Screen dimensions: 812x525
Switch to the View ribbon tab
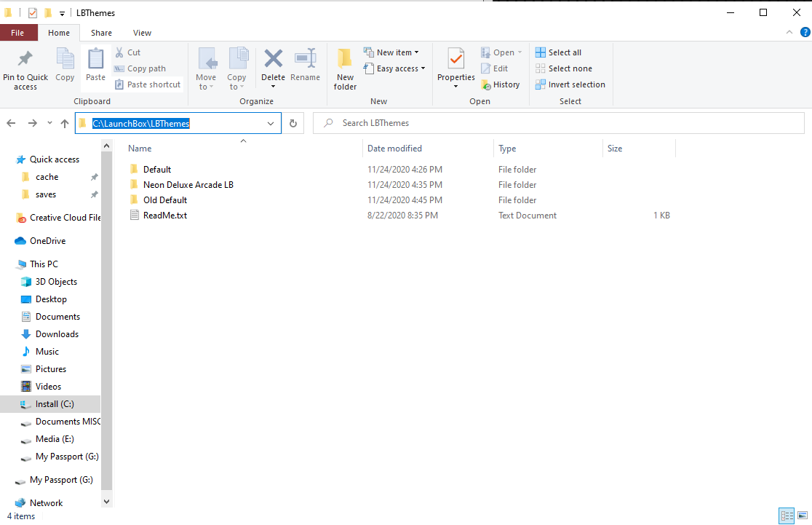tap(142, 33)
